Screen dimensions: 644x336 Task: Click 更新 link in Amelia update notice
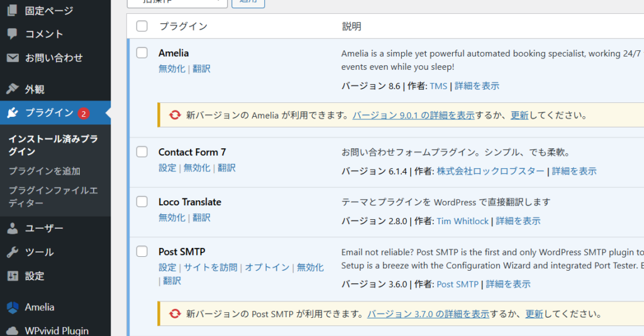(x=519, y=116)
